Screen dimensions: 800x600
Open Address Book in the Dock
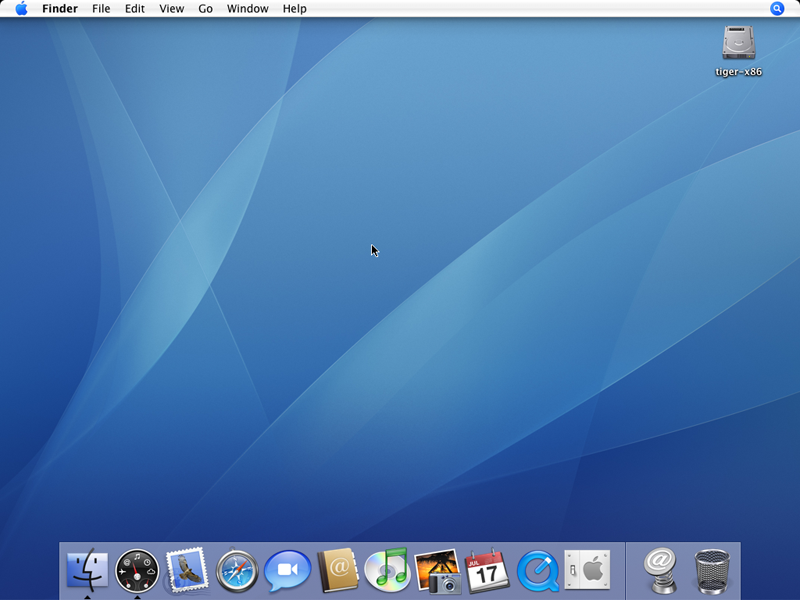point(337,571)
